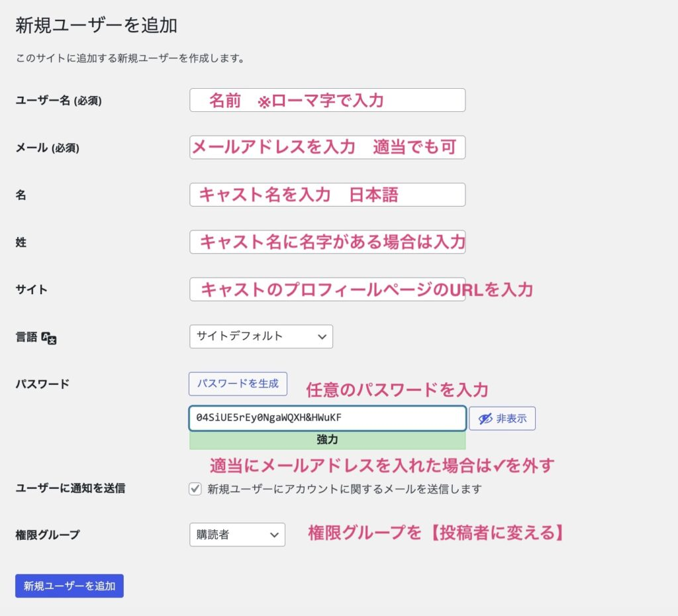
Task: Click into the メール (必須) input box
Action: (327, 147)
